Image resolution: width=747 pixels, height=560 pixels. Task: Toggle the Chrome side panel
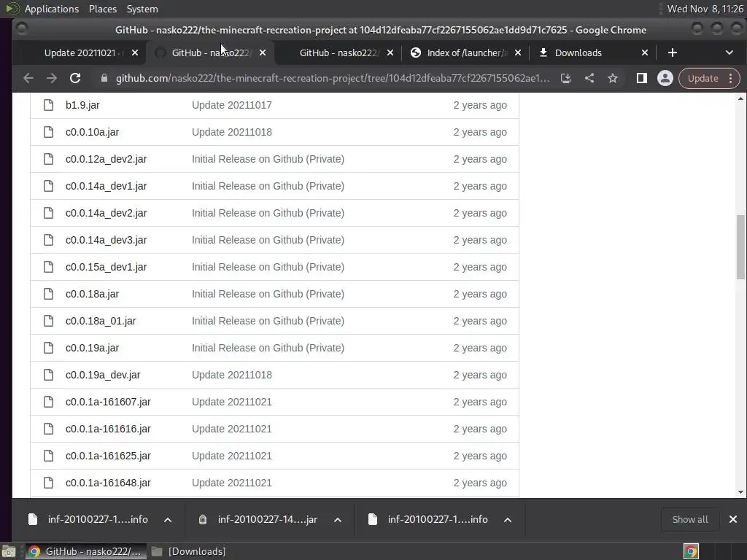642,78
